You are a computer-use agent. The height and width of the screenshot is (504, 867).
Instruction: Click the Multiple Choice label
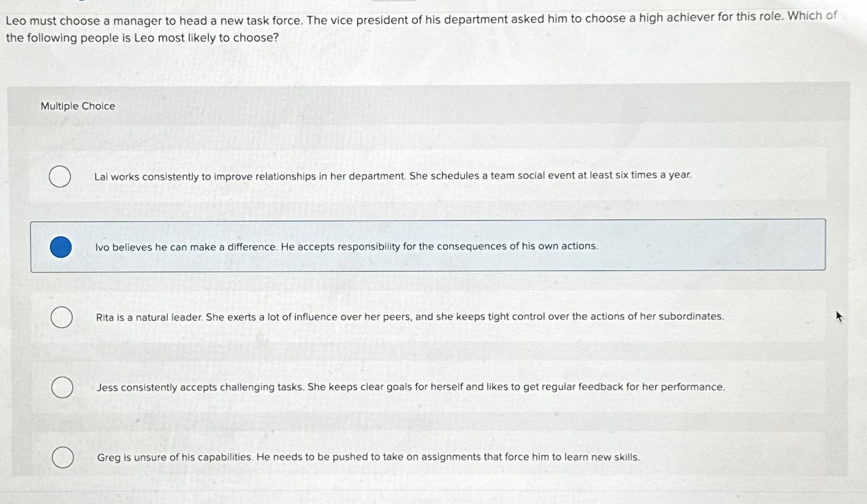(78, 105)
